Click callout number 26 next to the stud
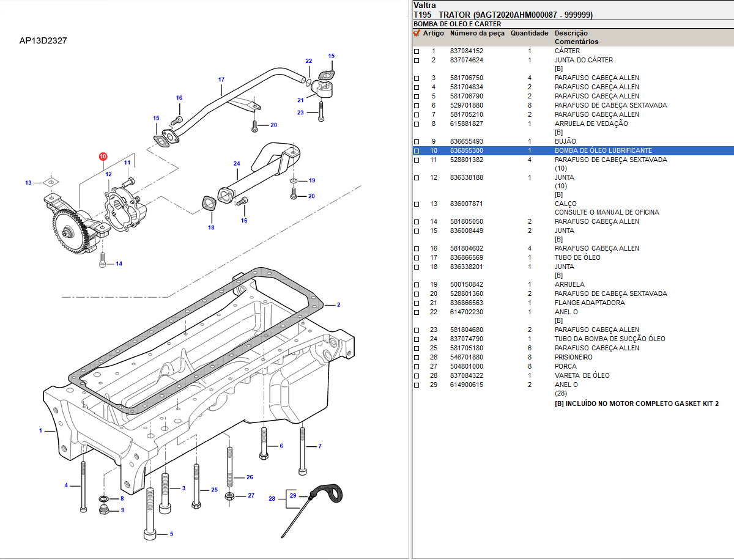734x560 pixels. pos(250,477)
